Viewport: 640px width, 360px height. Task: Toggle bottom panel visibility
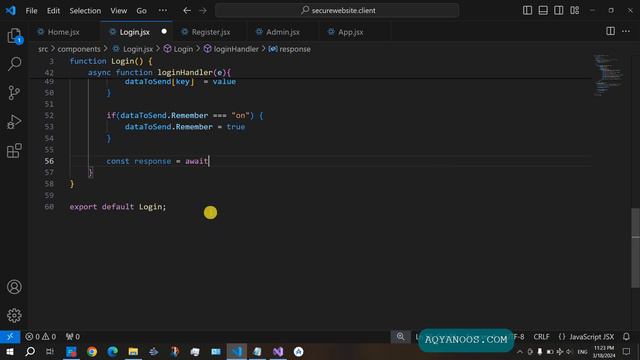click(x=543, y=10)
